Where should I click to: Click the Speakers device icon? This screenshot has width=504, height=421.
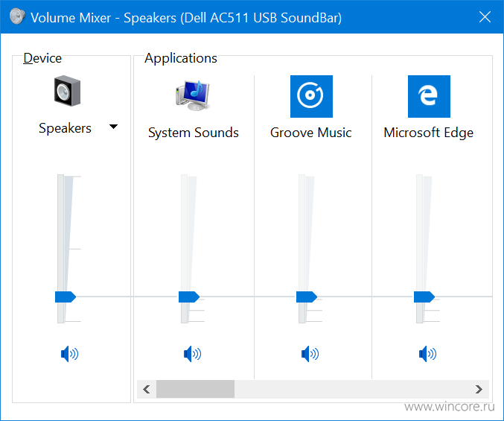coord(67,91)
